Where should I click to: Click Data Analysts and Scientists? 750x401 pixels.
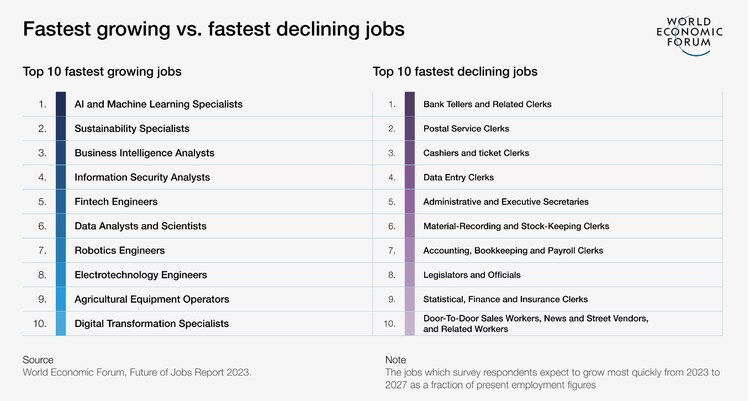pos(140,226)
